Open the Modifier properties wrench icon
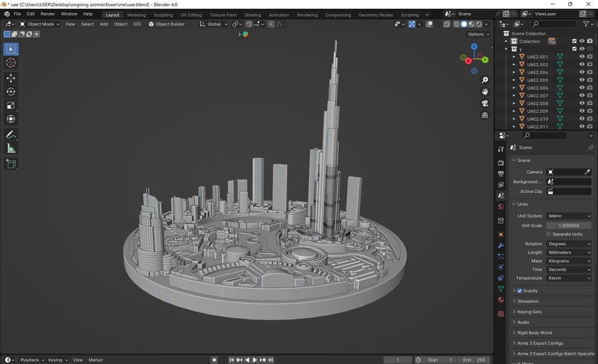Screen dimensions: 598x364 (500, 246)
